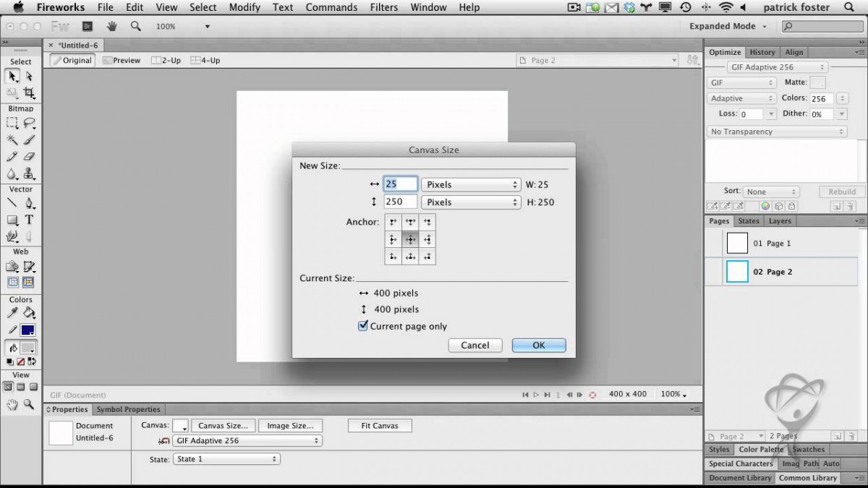Set anchor to bottom-right

pyautogui.click(x=427, y=256)
